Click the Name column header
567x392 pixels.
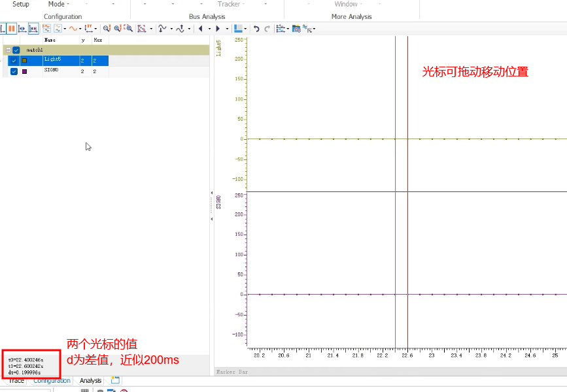50,40
